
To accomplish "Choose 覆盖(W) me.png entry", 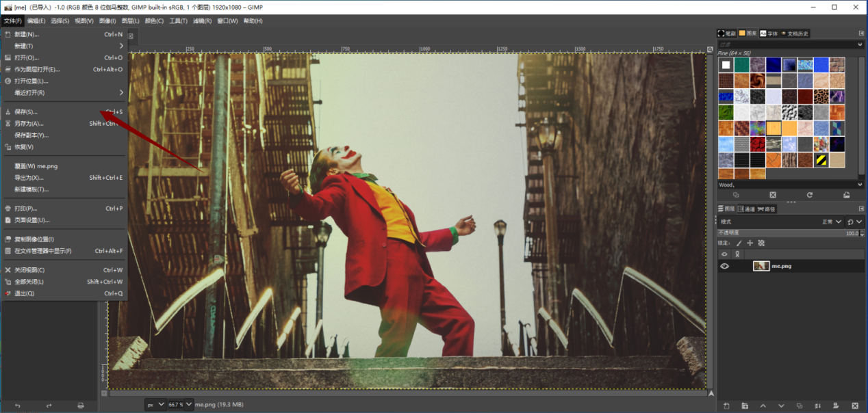I will (64, 165).
